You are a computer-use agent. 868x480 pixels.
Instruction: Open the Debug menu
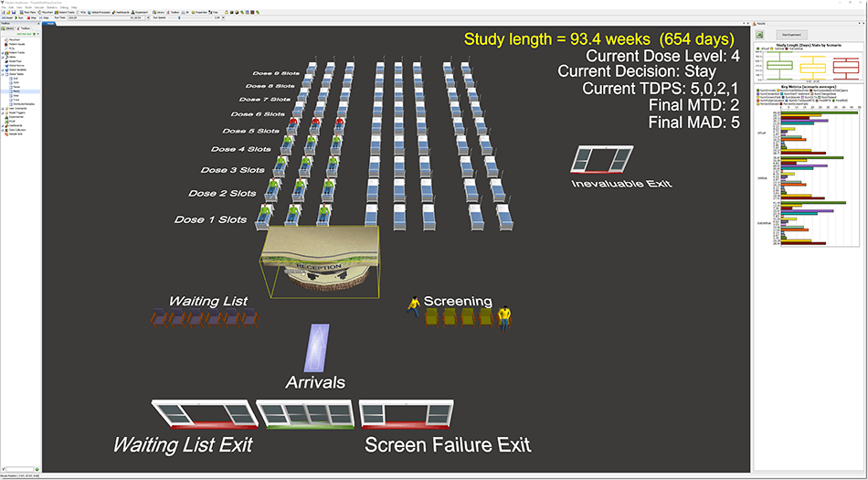[x=64, y=7]
